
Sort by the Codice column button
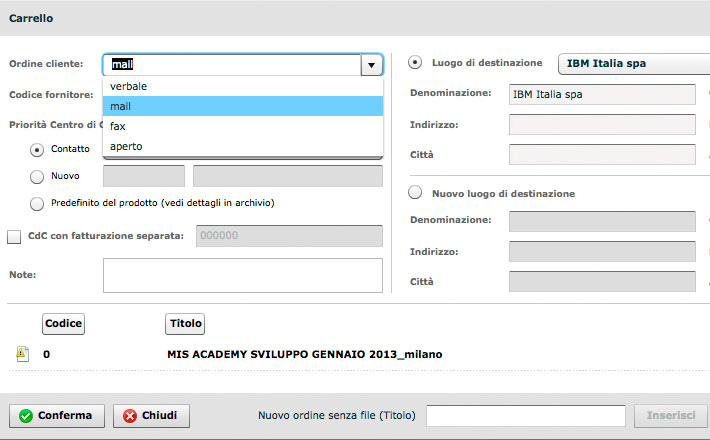[63, 324]
